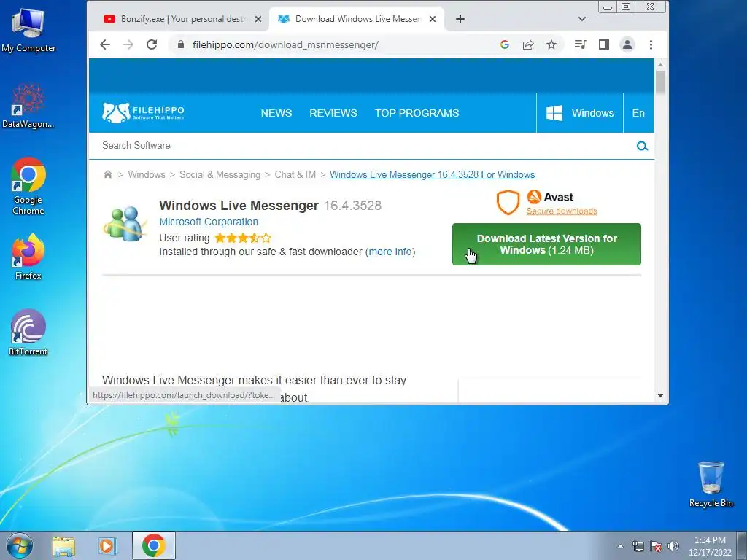
Task: Click scrollbar down arrow
Action: tap(659, 396)
